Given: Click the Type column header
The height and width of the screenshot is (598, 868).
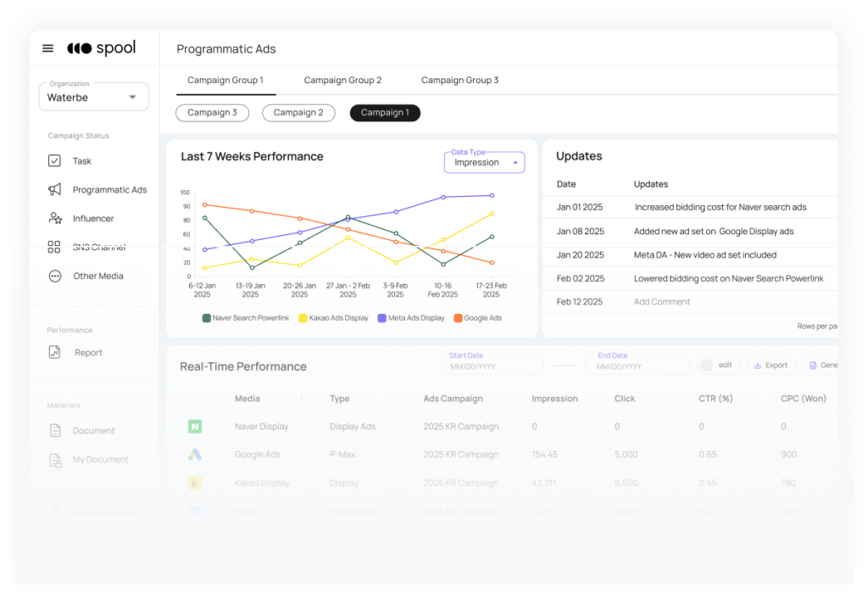Looking at the screenshot, I should (339, 399).
